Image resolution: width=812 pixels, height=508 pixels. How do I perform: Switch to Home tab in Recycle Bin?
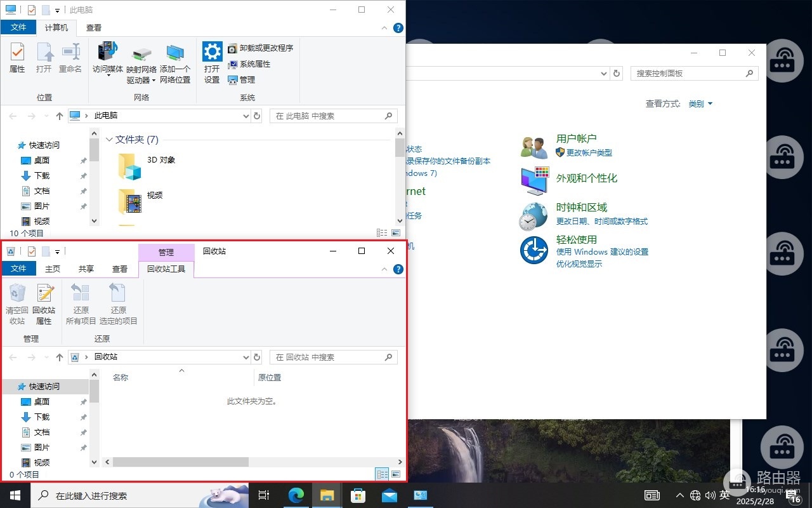point(53,269)
